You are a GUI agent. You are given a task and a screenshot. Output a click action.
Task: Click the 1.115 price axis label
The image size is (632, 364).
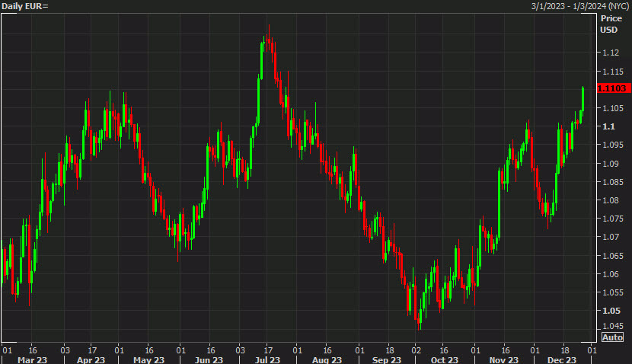[x=613, y=72]
